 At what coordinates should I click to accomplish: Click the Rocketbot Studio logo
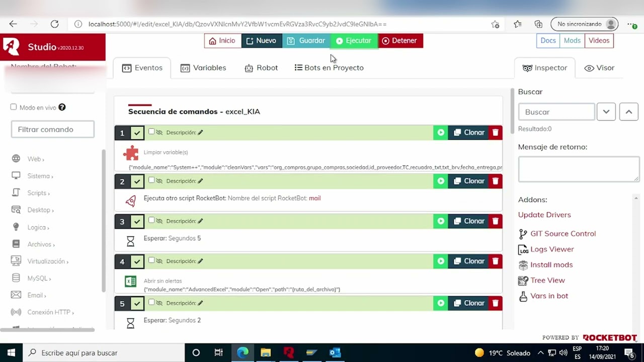[11, 46]
